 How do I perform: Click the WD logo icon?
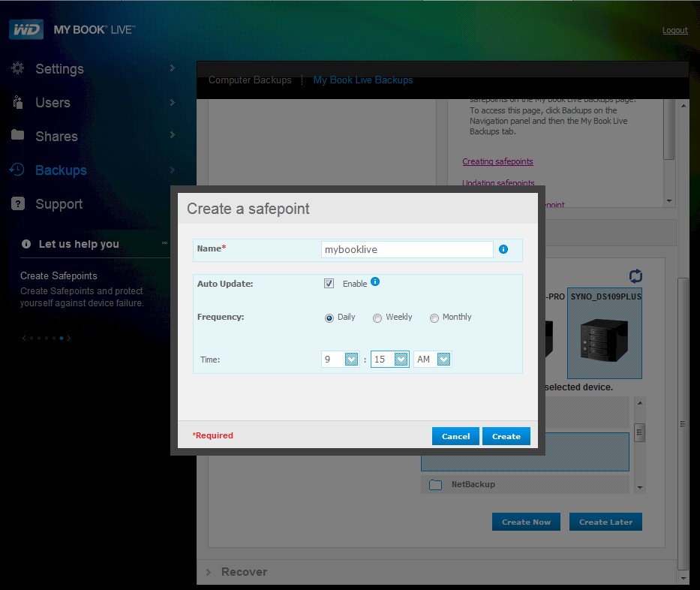click(26, 29)
